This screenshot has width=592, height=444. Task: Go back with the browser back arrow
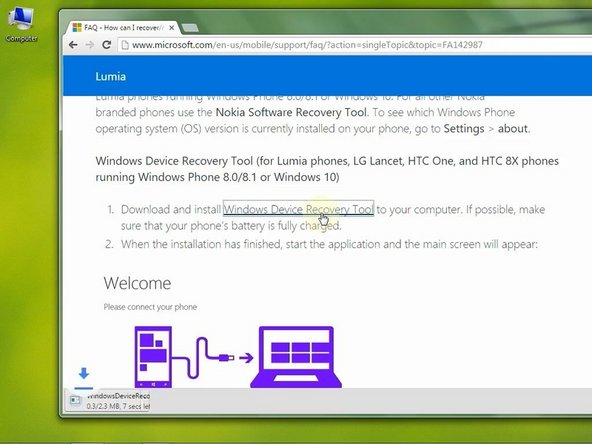pyautogui.click(x=73, y=45)
